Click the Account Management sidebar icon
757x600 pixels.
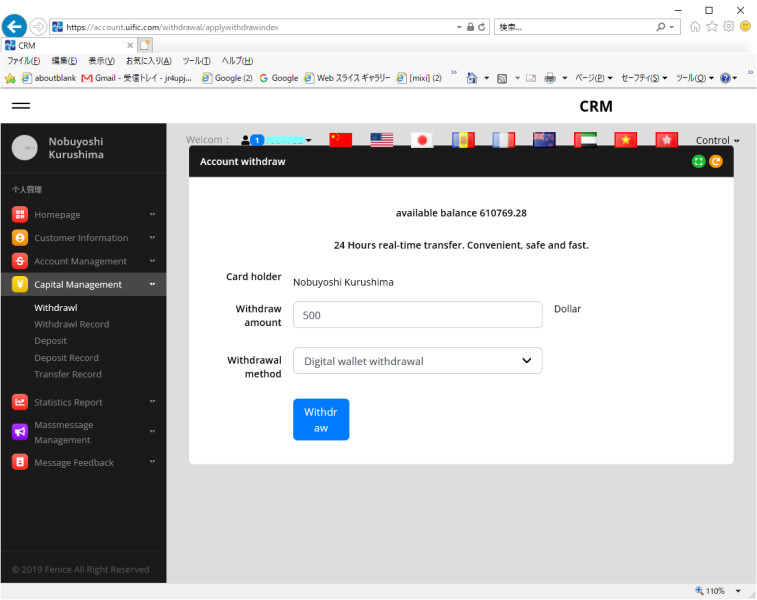(x=20, y=261)
